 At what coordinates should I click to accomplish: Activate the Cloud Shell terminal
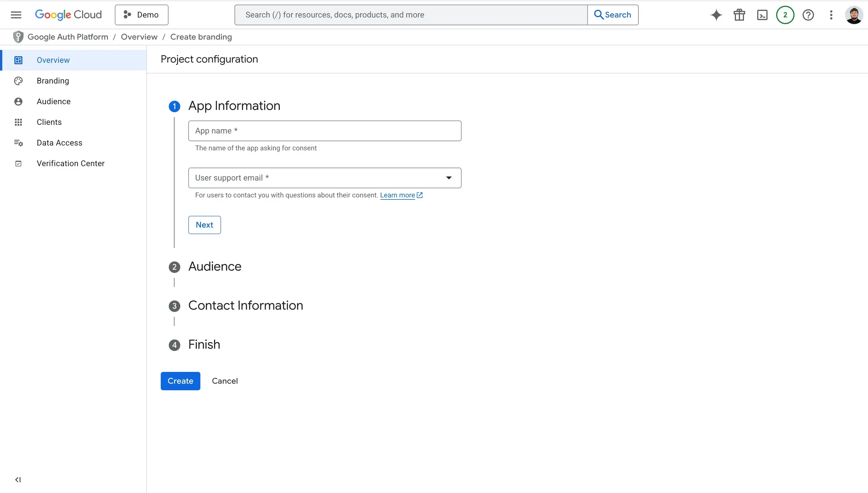coord(762,15)
